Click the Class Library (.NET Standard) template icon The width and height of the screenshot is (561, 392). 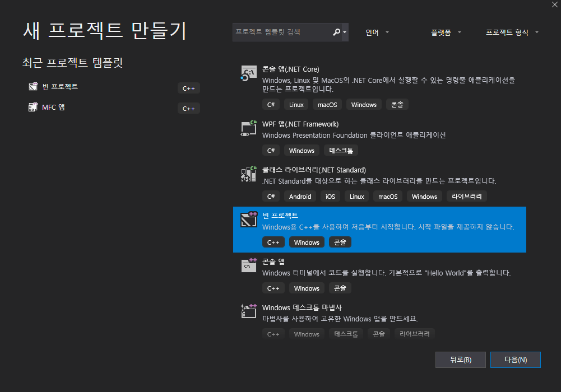[x=249, y=174]
